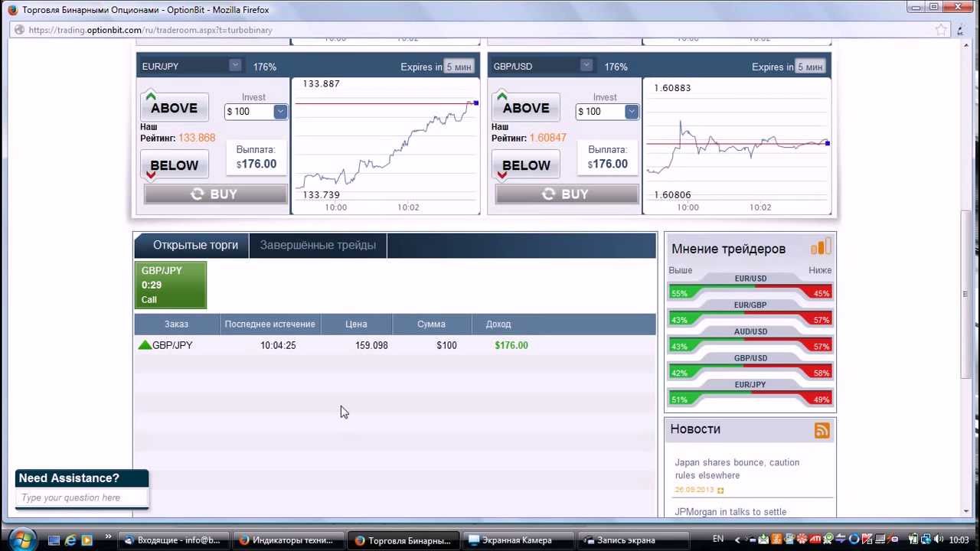Launch Internet Explorer from quick launch
980x551 pixels.
pos(70,540)
